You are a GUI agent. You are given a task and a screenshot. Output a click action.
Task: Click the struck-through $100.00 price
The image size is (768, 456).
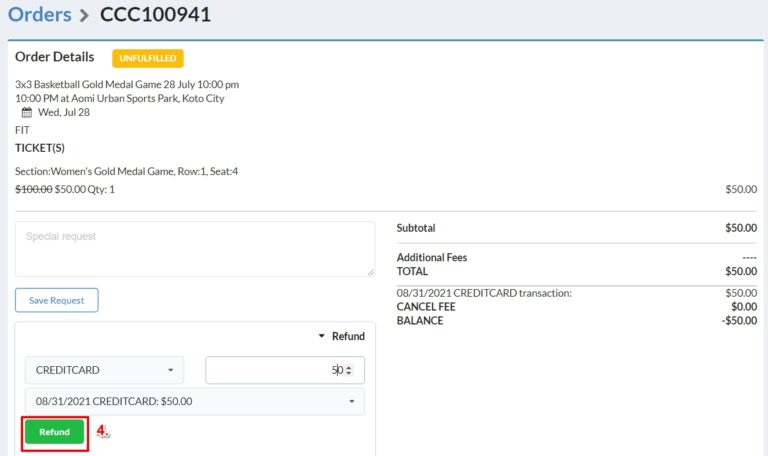(x=33, y=189)
